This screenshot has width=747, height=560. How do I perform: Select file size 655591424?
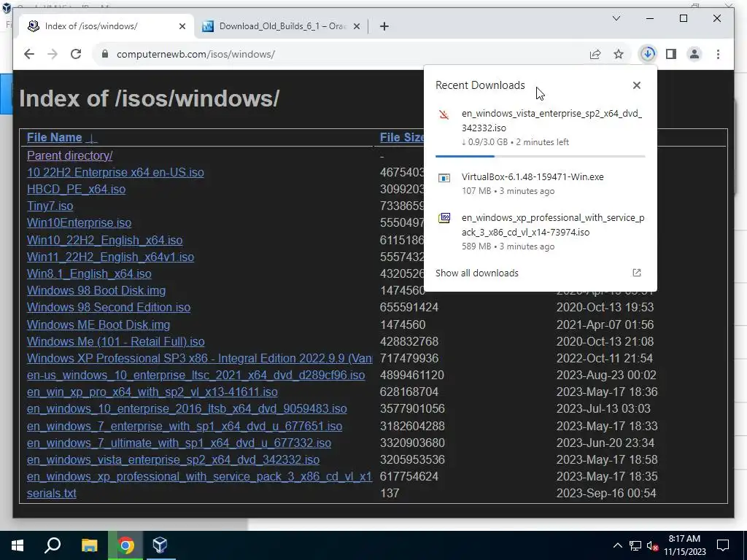(x=409, y=307)
